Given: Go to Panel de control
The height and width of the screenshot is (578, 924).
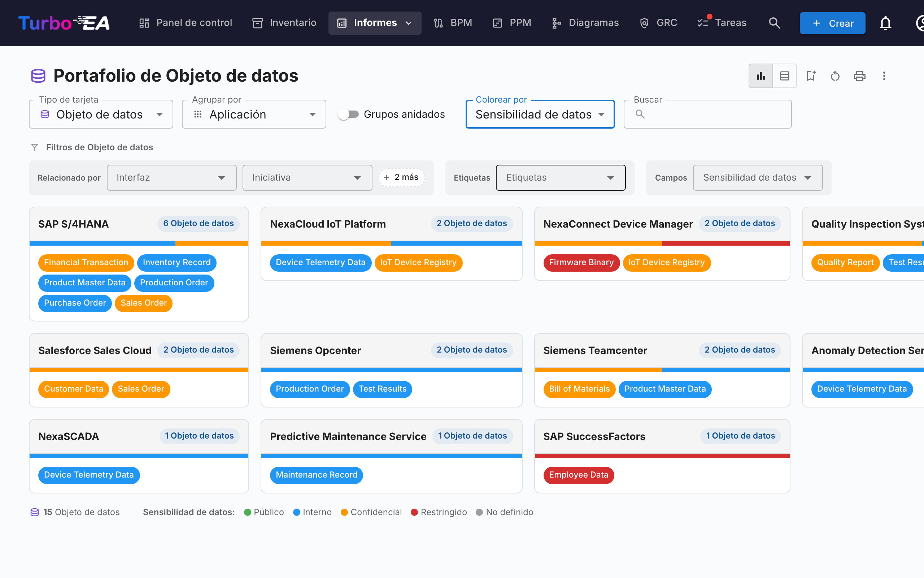Looking at the screenshot, I should click(185, 23).
